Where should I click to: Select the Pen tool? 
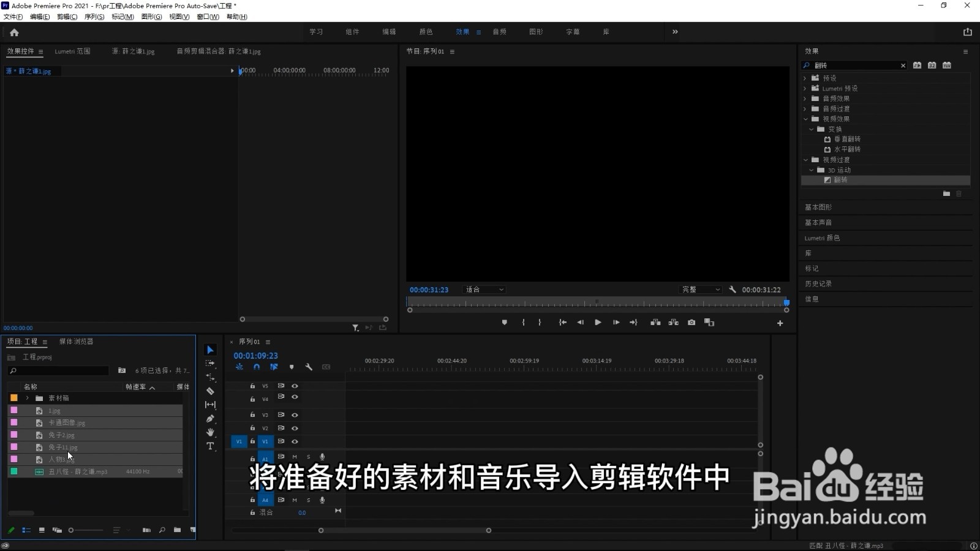210,419
